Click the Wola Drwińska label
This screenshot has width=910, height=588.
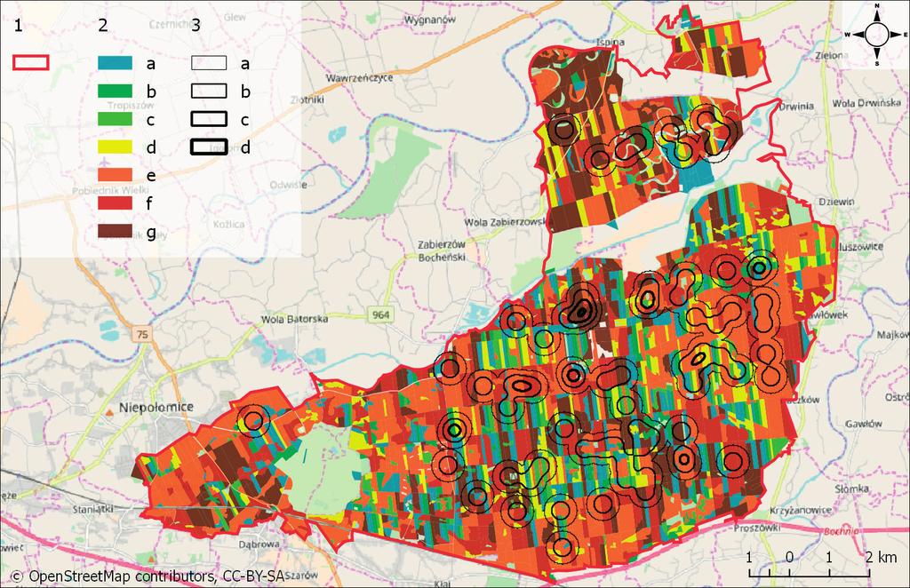pos(866,103)
